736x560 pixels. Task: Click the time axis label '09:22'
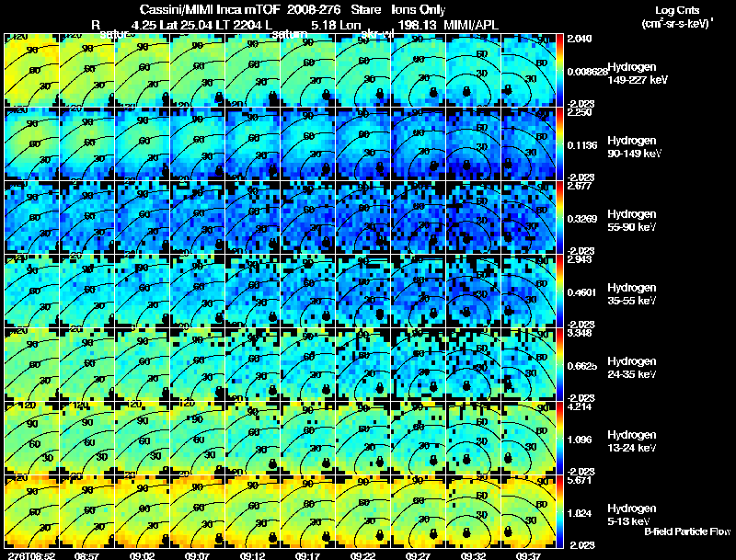(x=362, y=555)
